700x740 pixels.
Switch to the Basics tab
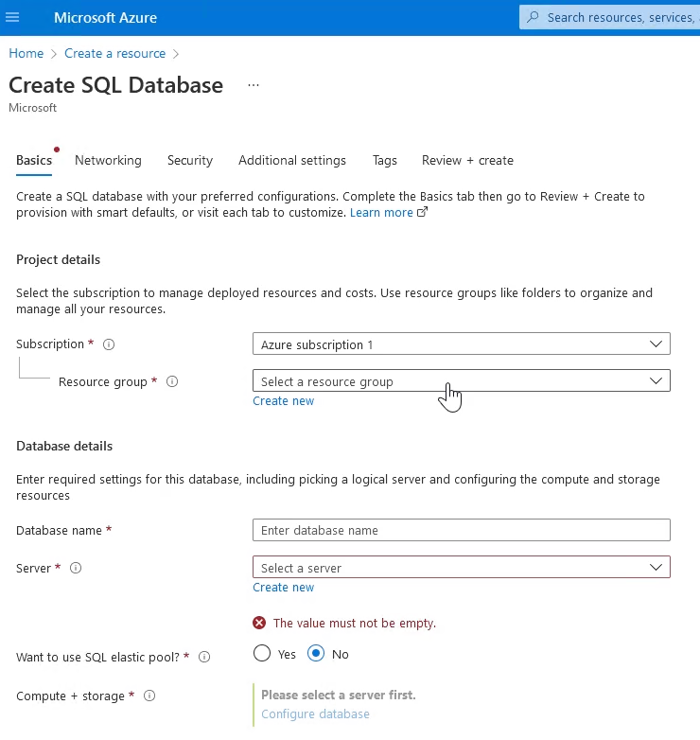pos(34,161)
